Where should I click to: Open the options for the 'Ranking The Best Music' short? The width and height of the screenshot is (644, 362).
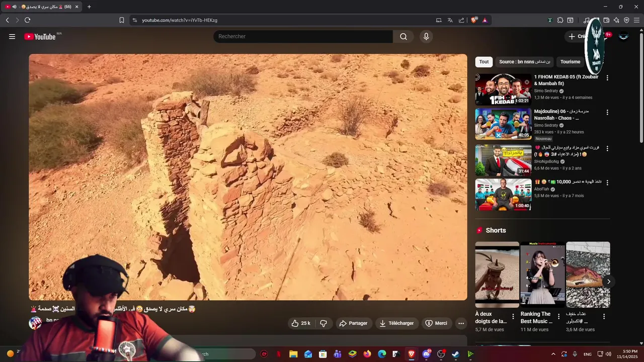(558, 316)
